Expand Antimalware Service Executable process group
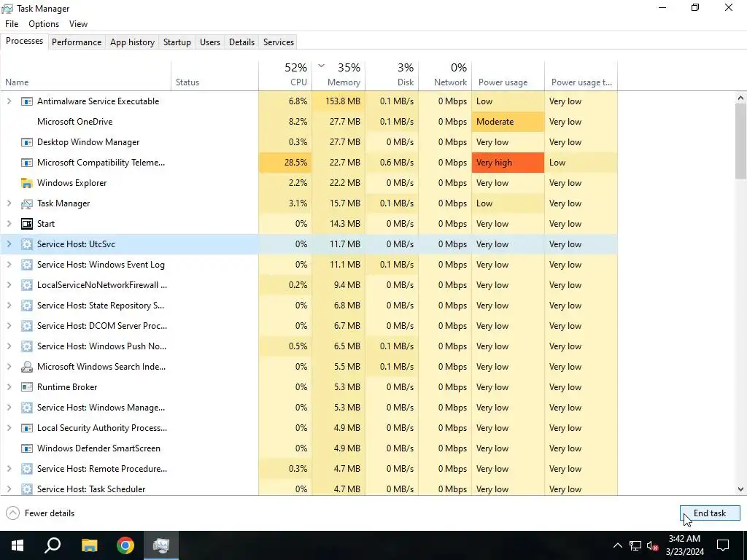 click(x=9, y=101)
